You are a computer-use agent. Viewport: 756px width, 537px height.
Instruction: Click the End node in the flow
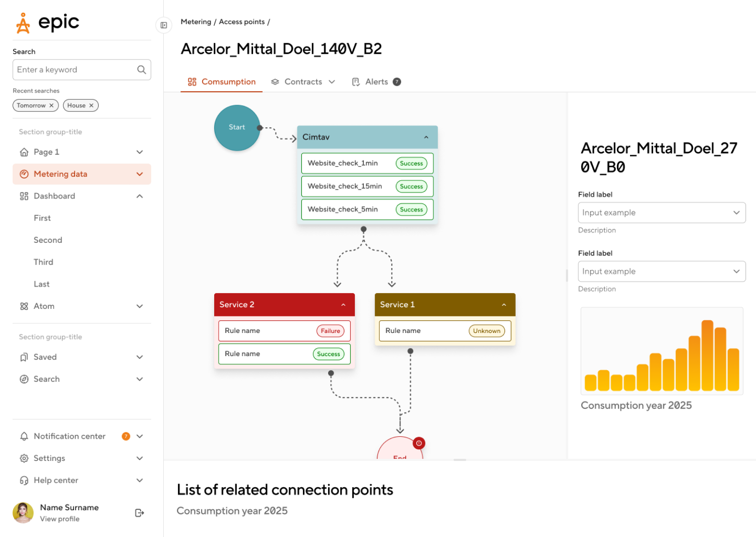[x=400, y=448]
